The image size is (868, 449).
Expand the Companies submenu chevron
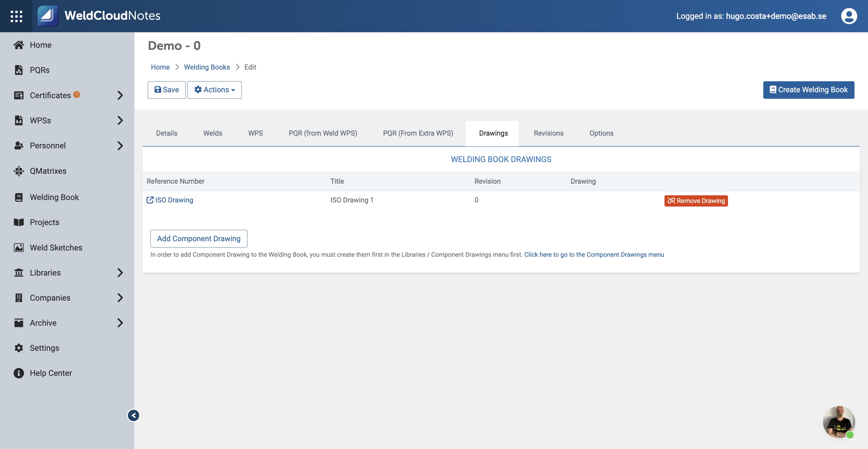tap(120, 298)
